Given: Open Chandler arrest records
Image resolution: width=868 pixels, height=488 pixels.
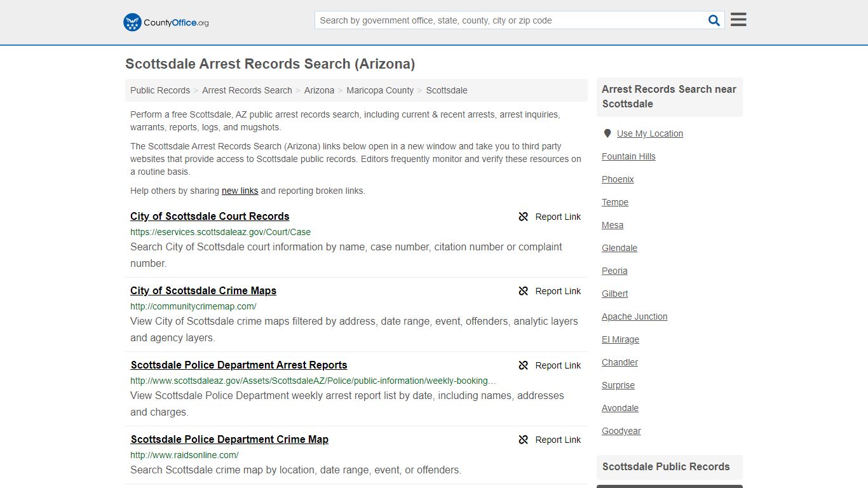Looking at the screenshot, I should (620, 362).
